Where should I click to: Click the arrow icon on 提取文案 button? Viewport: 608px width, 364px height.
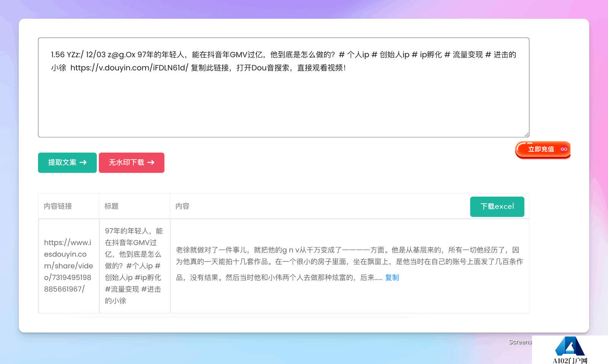tap(83, 162)
